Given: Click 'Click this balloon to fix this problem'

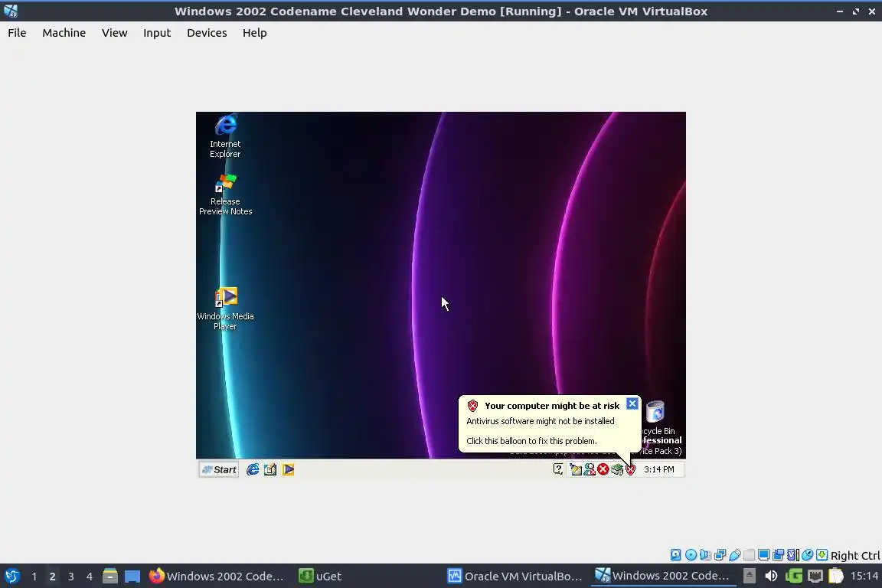Looking at the screenshot, I should (x=531, y=441).
